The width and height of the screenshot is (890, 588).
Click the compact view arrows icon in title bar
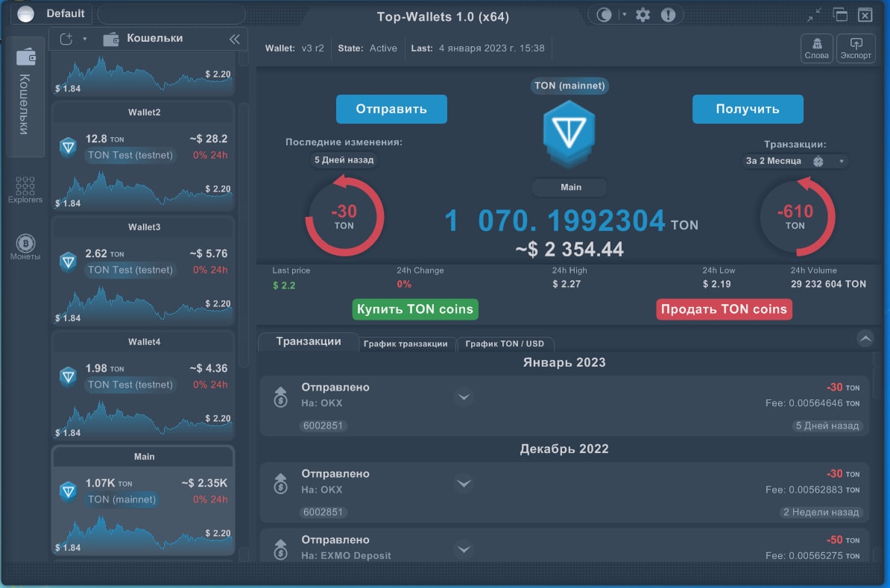(815, 15)
